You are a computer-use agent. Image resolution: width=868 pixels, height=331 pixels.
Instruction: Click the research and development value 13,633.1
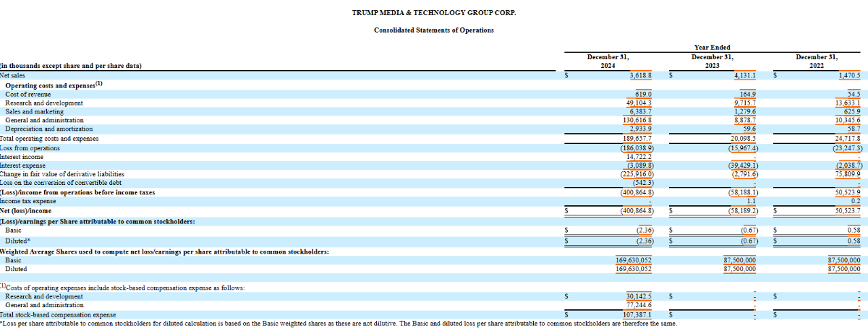click(847, 103)
